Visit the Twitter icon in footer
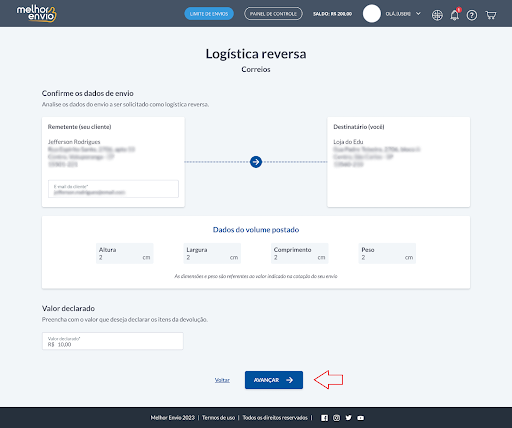Screen dimensions: 512x428 tap(348, 418)
